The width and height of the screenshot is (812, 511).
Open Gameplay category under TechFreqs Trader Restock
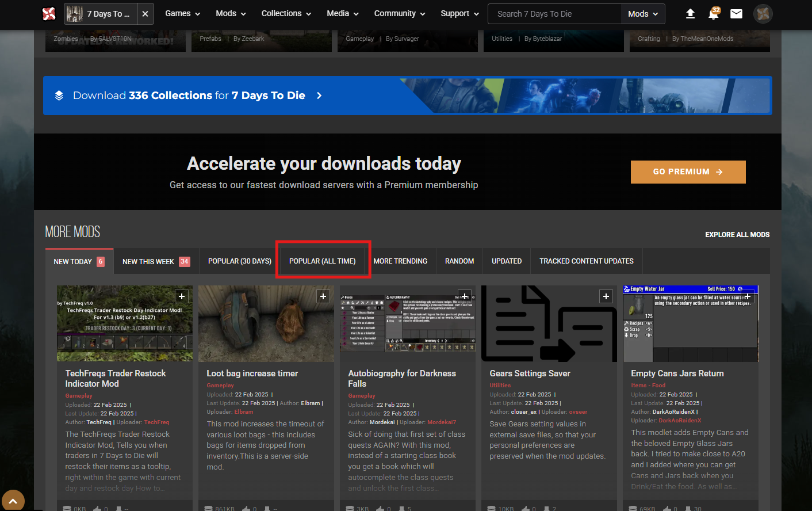click(79, 396)
